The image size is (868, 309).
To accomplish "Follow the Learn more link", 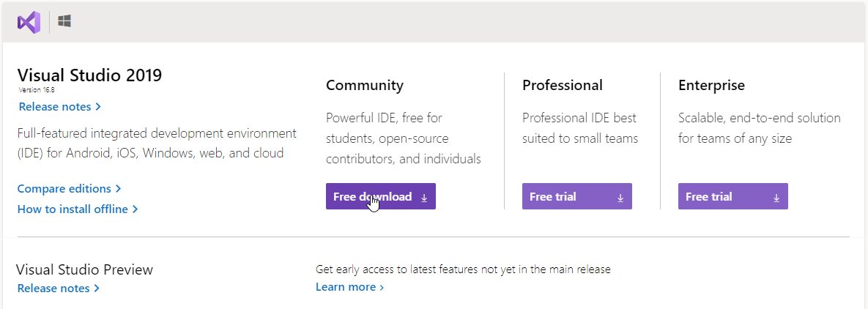I will click(x=346, y=287).
